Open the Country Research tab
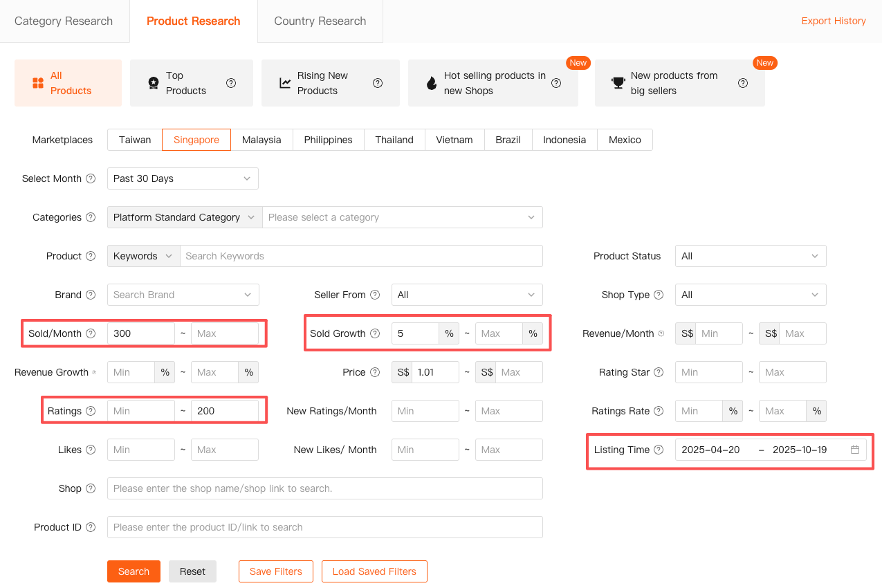Screen dimensions: 882x588 320,21
